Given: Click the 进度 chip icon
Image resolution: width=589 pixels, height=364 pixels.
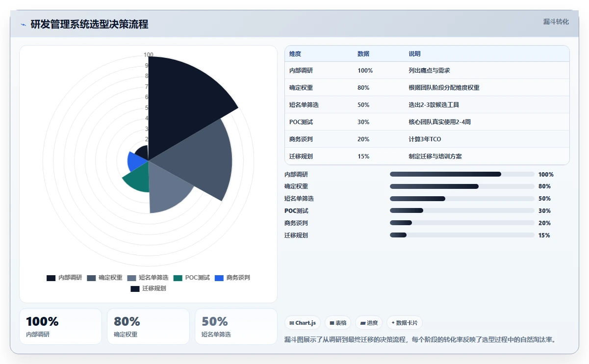Looking at the screenshot, I should pos(363,323).
